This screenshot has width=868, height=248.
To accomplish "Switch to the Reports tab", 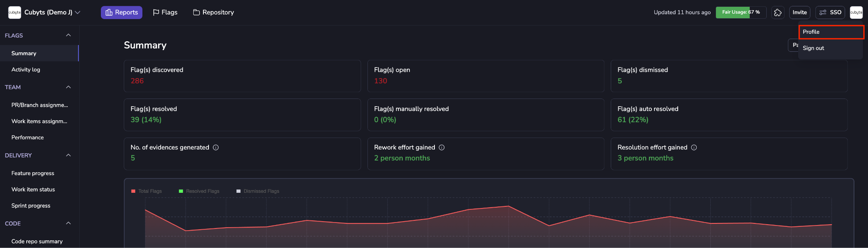I will pos(122,12).
